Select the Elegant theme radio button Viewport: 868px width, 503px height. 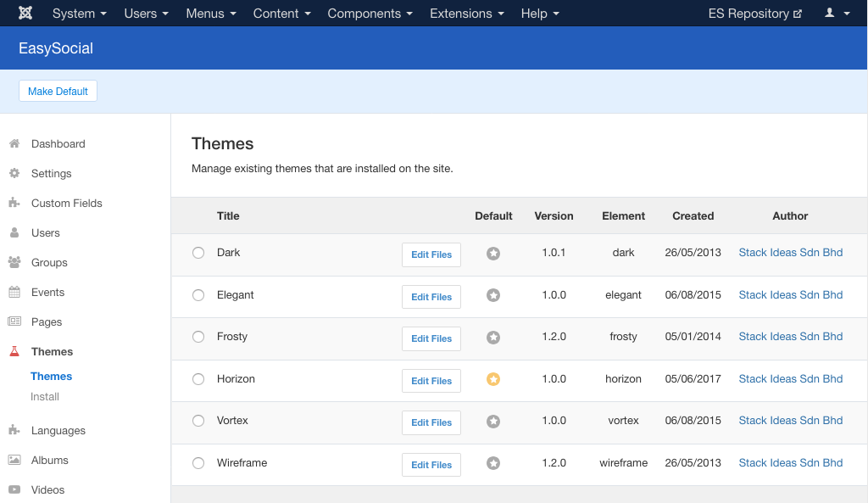click(198, 294)
